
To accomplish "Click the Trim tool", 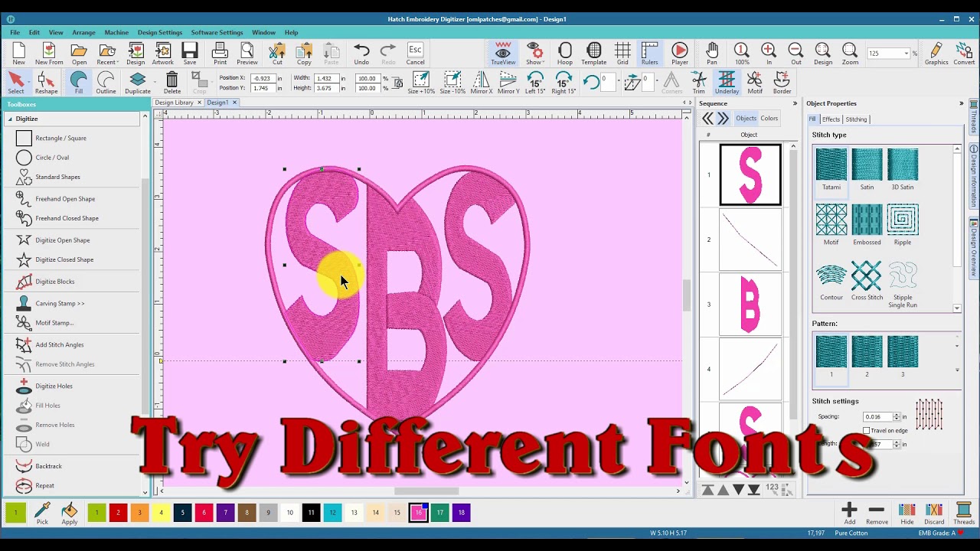I will [698, 83].
